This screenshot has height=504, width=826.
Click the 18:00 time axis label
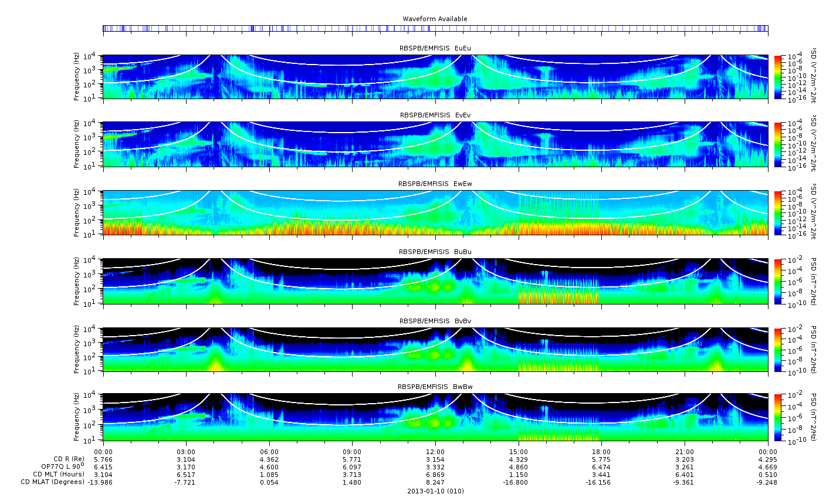(601, 451)
